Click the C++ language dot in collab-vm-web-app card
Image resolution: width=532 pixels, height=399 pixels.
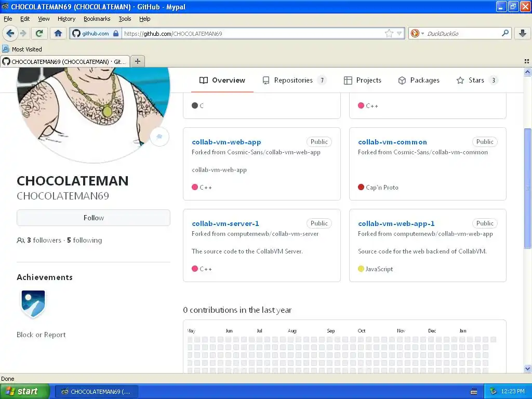point(195,187)
